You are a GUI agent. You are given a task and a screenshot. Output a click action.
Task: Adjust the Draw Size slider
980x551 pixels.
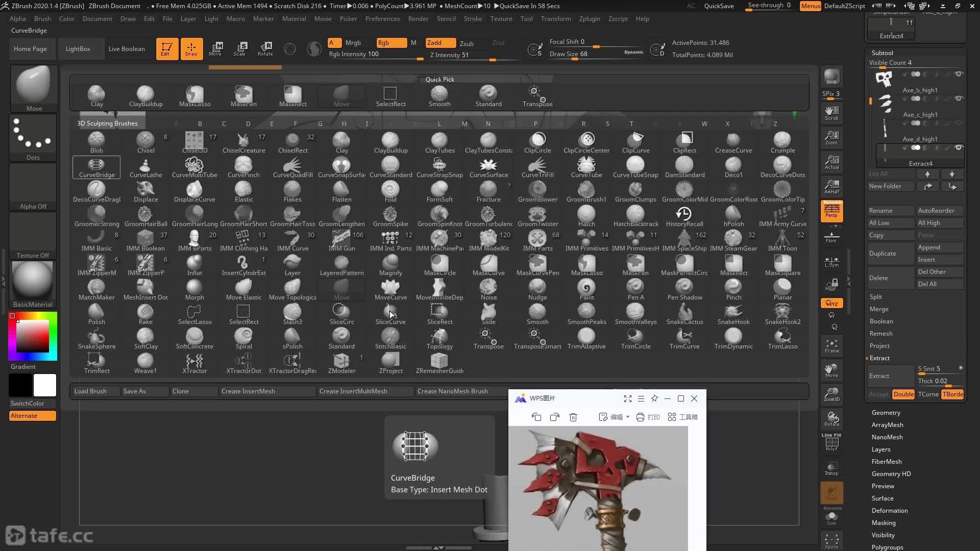click(596, 55)
